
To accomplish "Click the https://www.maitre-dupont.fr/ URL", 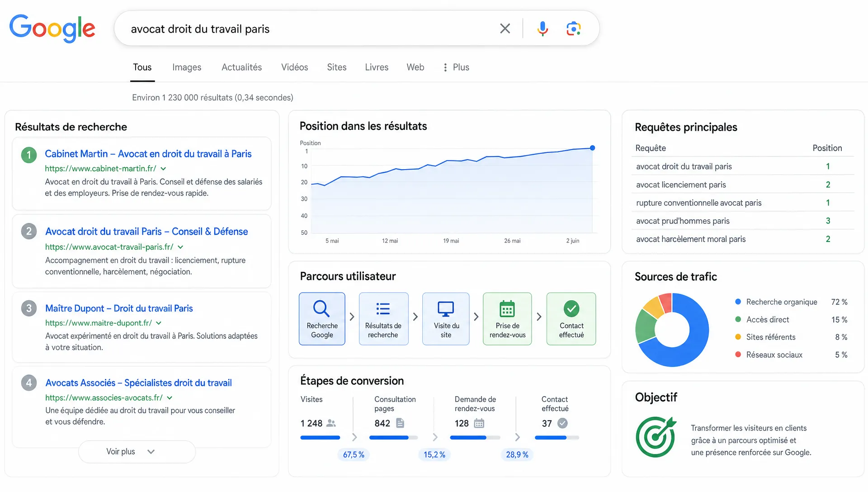I will point(98,323).
